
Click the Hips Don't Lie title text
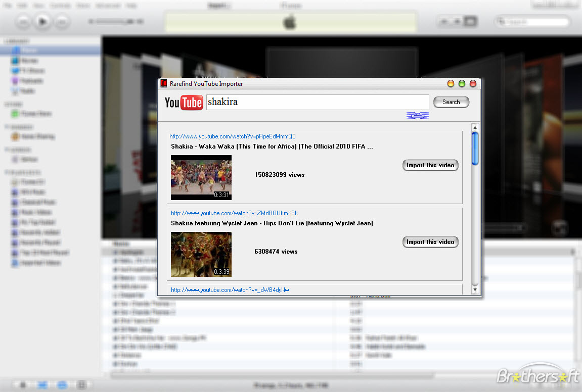click(x=272, y=223)
